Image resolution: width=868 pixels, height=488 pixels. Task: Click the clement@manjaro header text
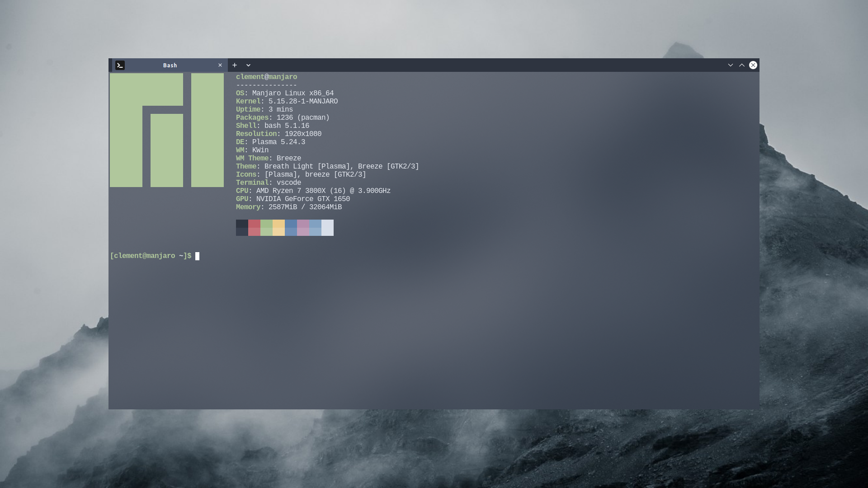266,77
